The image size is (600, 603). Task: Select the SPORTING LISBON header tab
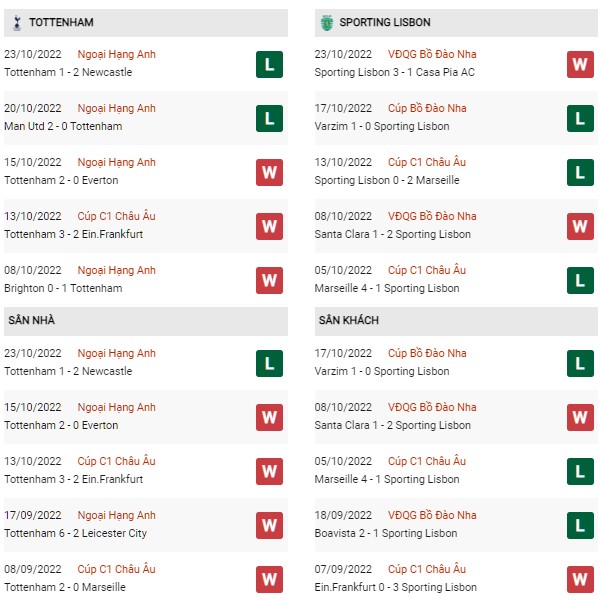(x=456, y=23)
